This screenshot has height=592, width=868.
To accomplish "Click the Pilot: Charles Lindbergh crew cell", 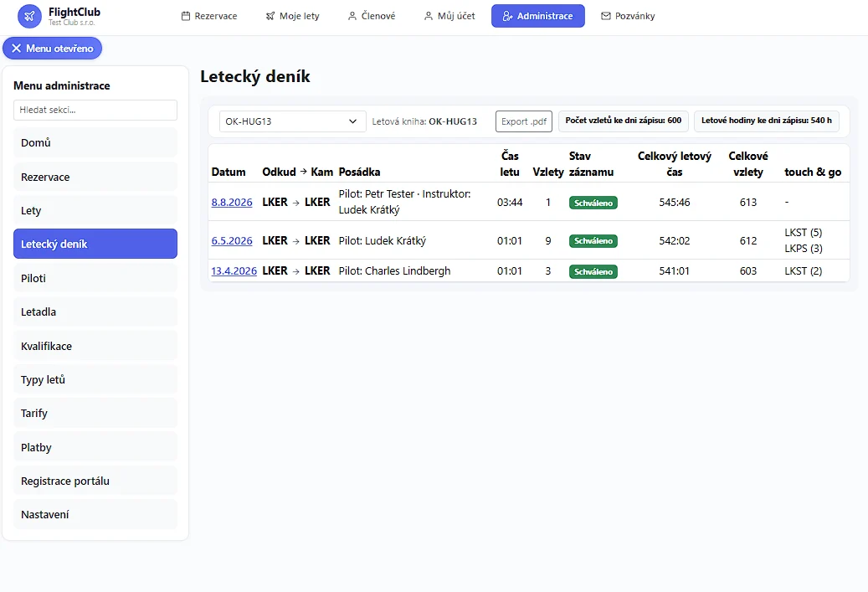I will 395,270.
